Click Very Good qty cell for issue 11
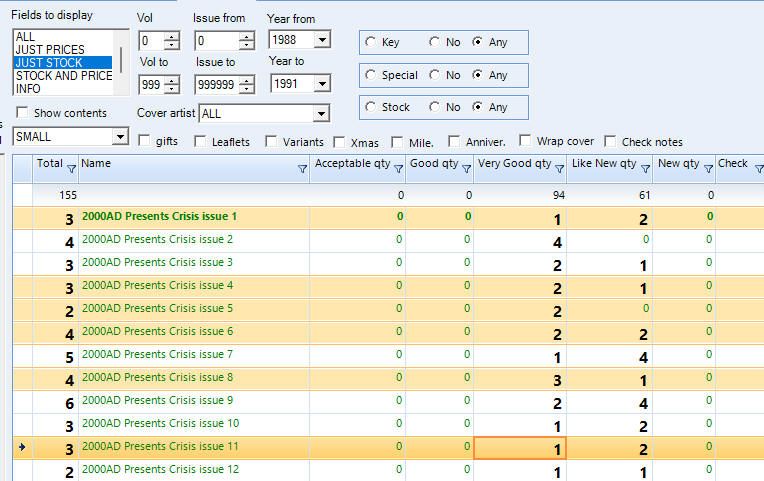 (x=520, y=448)
